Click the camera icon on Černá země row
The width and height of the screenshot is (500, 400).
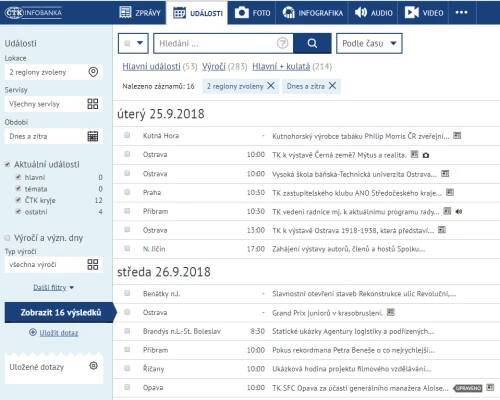[426, 155]
